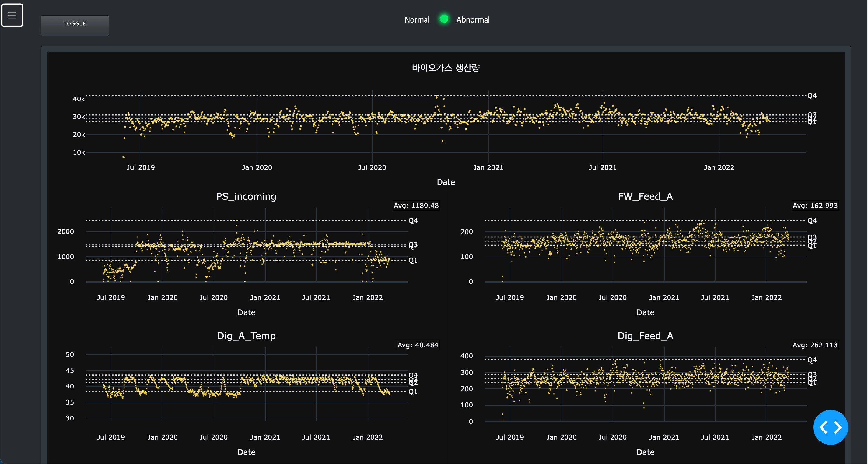Click the Q1 label on Dig_A_Temp chart
Viewport: 868px width, 464px height.
413,392
